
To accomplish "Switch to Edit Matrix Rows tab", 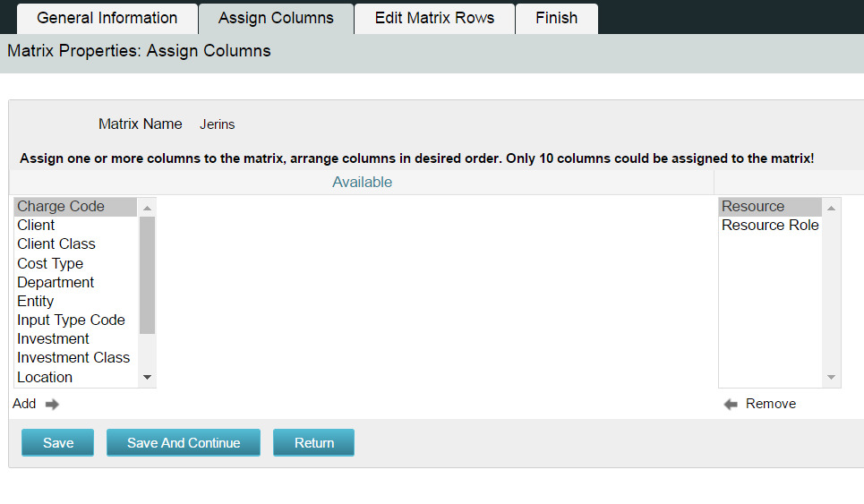I will (434, 18).
